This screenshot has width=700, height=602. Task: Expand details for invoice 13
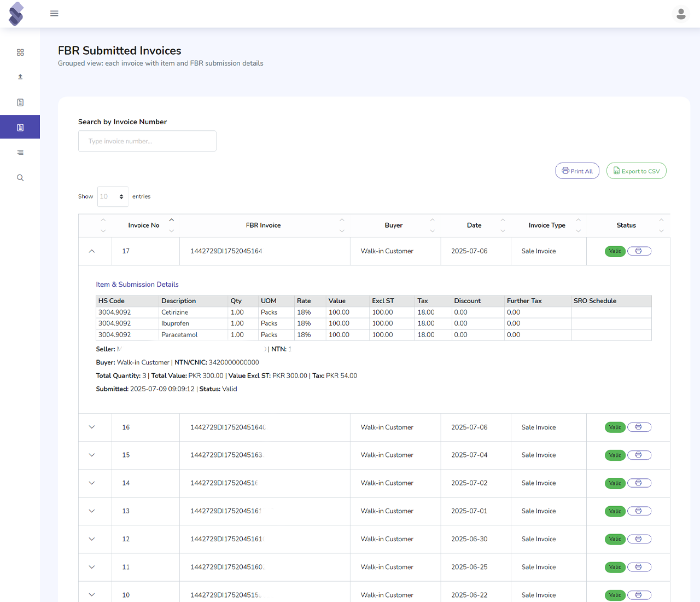click(92, 511)
